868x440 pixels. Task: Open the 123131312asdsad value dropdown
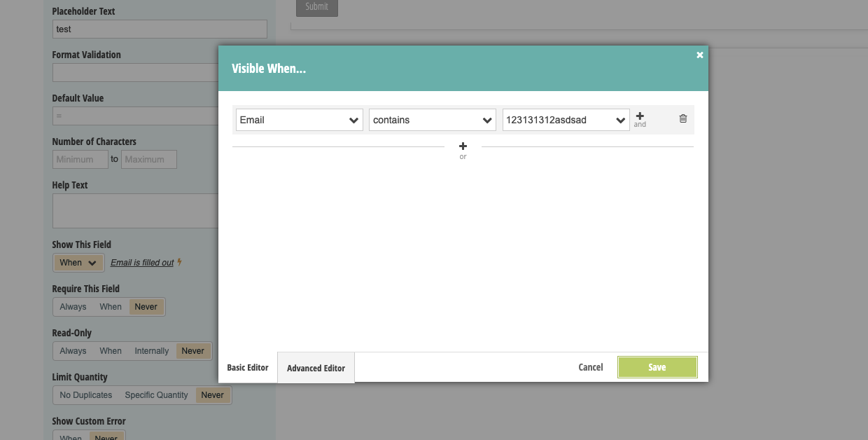point(566,120)
